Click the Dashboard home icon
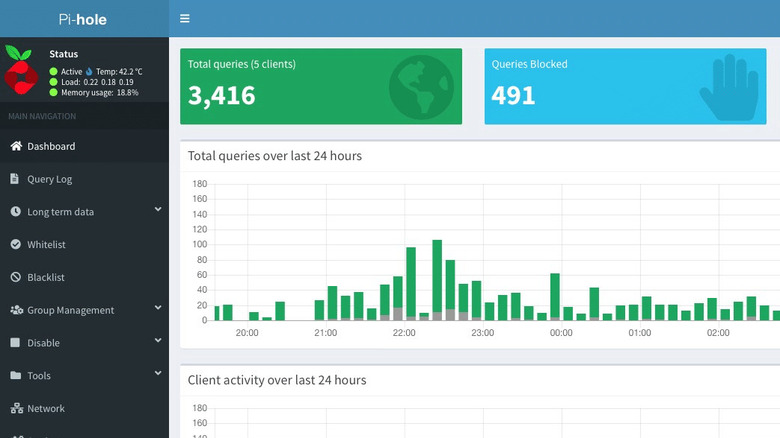 (x=16, y=146)
